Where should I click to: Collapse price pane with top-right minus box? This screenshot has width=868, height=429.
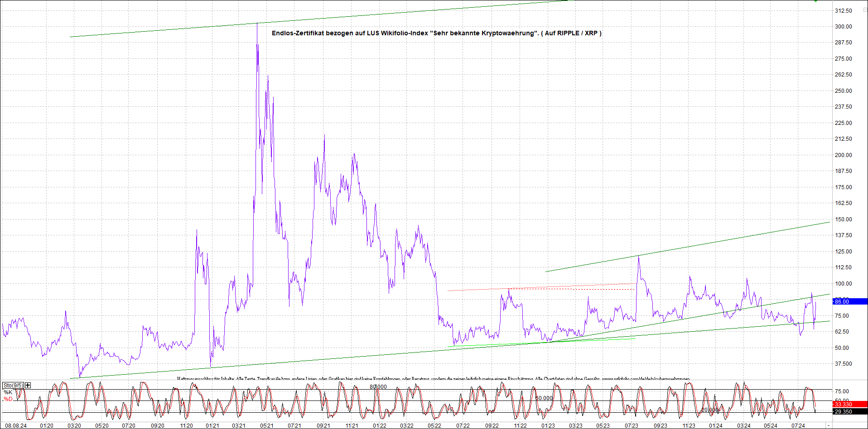(864, 10)
